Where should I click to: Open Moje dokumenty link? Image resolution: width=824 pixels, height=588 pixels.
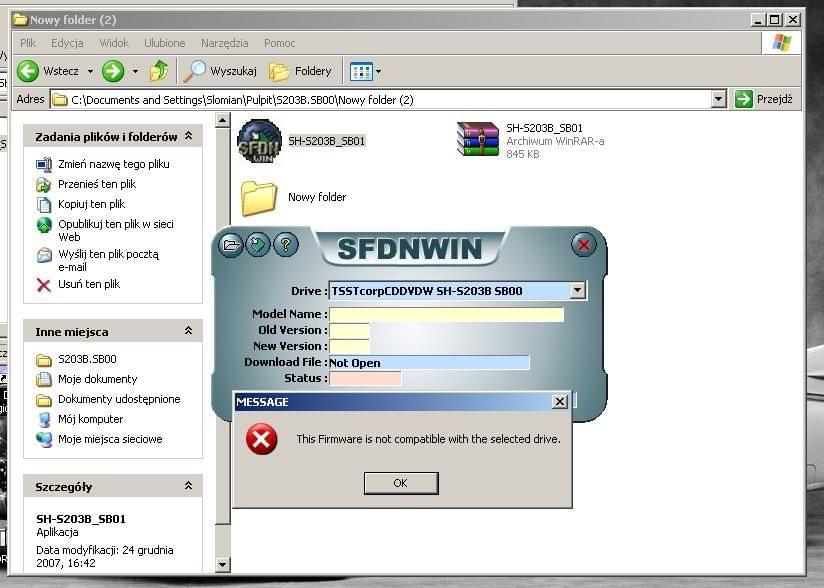(97, 379)
